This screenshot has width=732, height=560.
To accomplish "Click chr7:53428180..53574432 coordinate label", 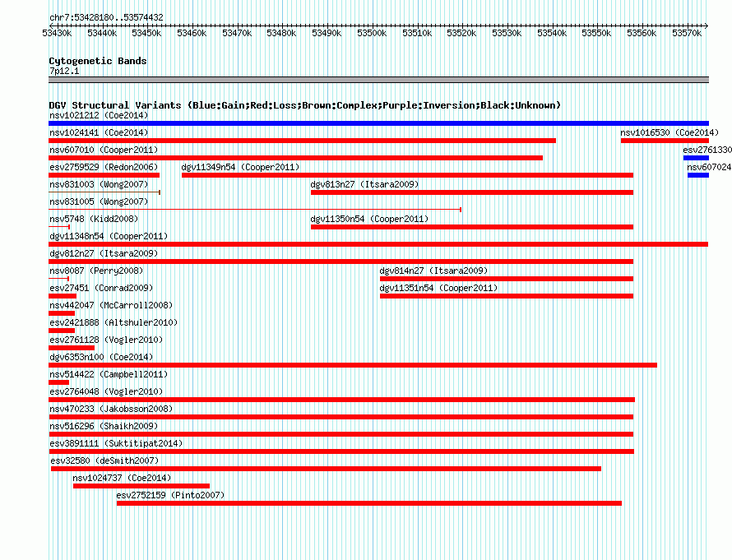I will pyautogui.click(x=106, y=17).
